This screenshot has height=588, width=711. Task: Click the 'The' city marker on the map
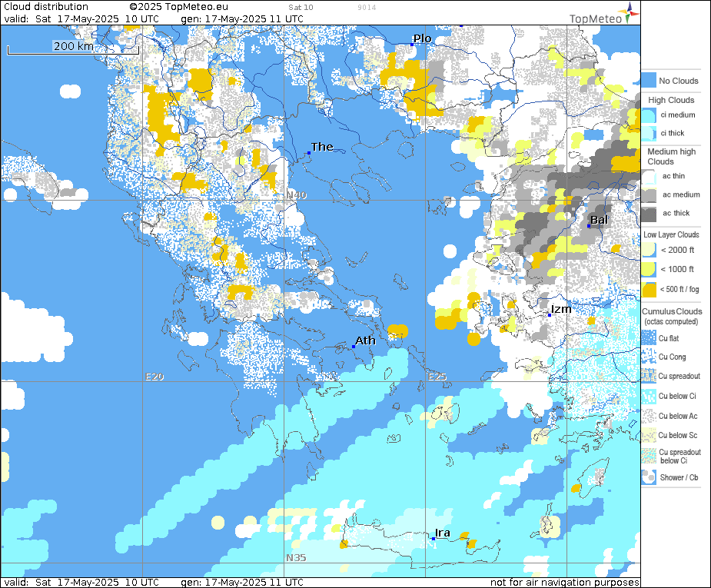309,153
